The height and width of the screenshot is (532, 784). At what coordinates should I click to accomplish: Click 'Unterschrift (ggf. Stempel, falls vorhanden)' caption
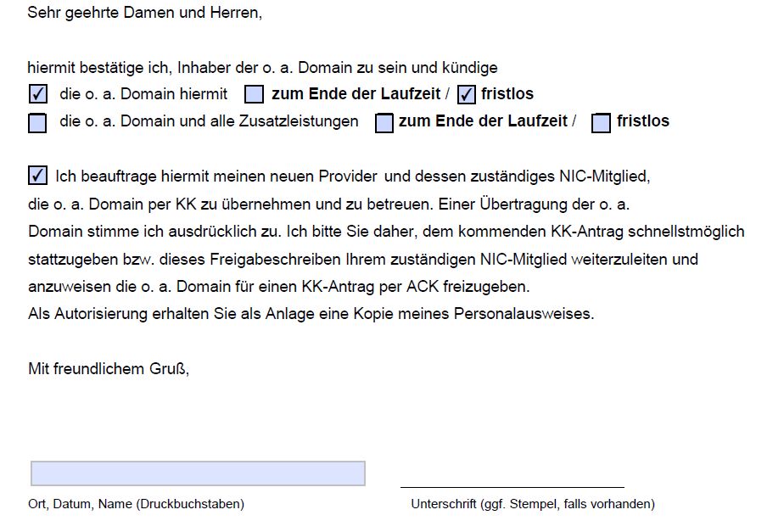point(533,504)
